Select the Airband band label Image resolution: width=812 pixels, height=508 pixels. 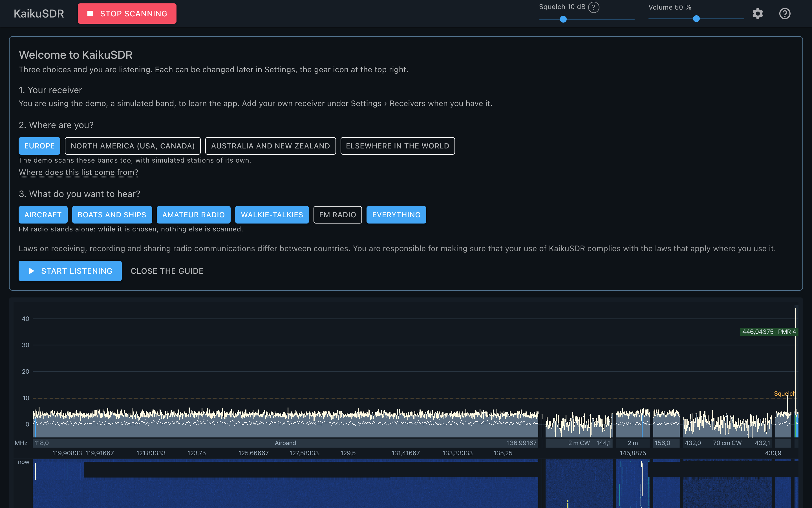click(285, 443)
